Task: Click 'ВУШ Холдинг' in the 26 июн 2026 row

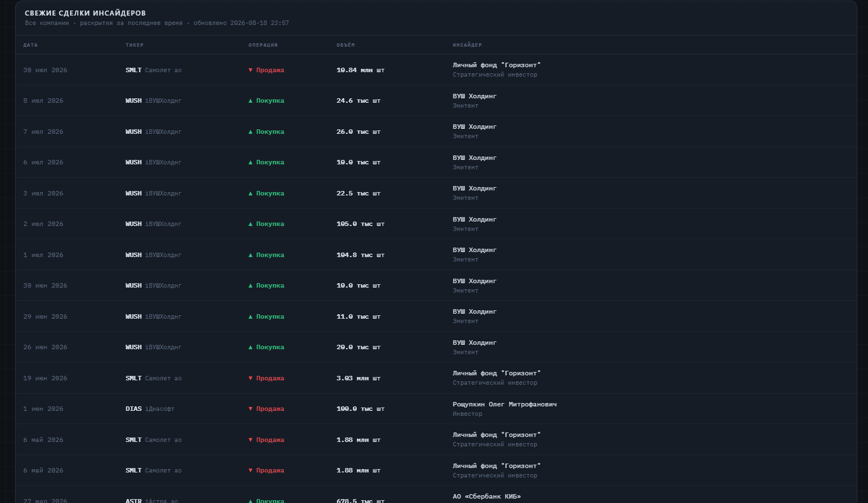Action: pyautogui.click(x=475, y=343)
